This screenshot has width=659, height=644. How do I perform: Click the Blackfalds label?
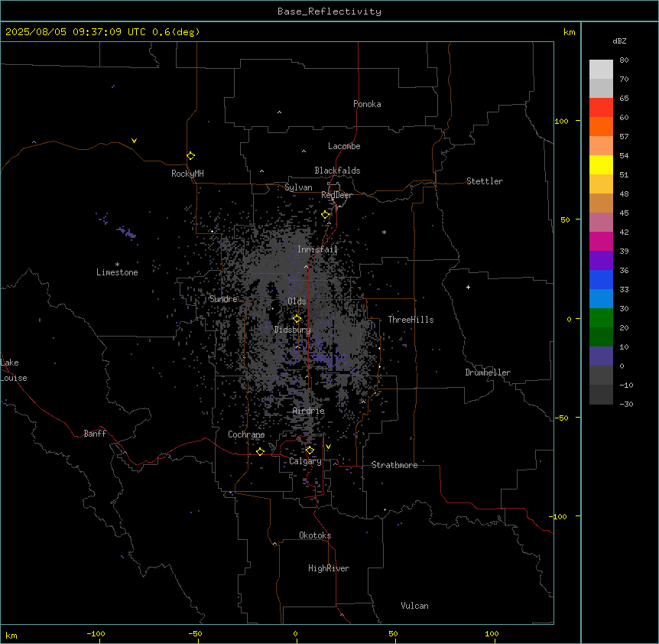tap(337, 171)
